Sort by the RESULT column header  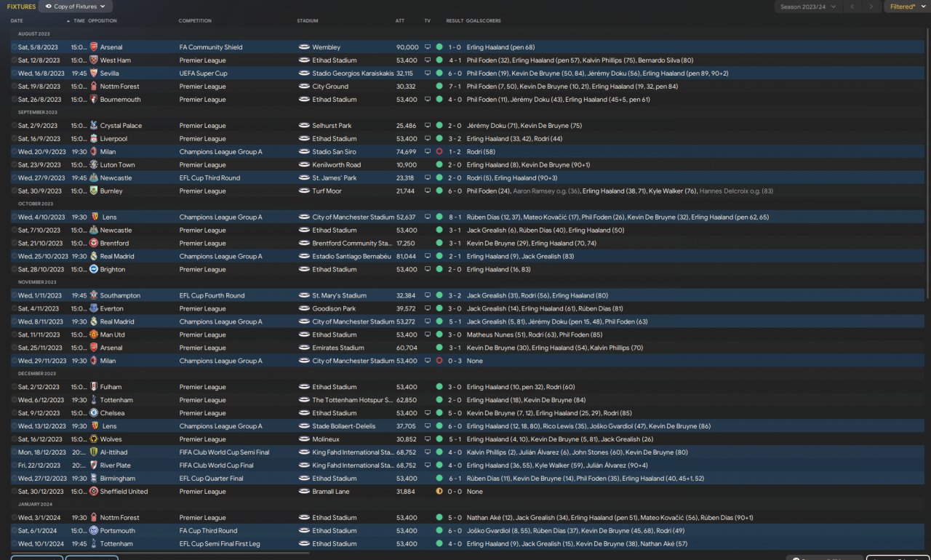coord(455,21)
